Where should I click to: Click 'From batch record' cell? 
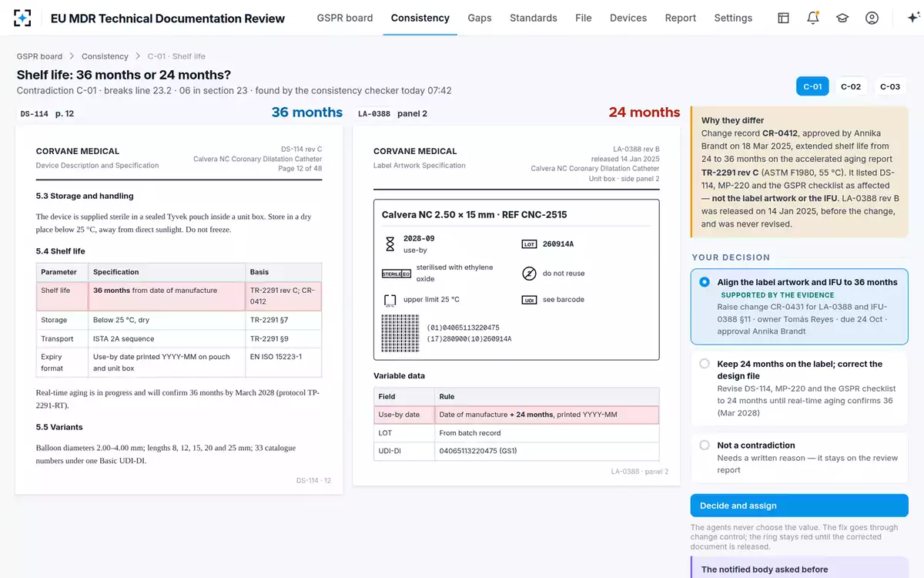[x=547, y=433]
